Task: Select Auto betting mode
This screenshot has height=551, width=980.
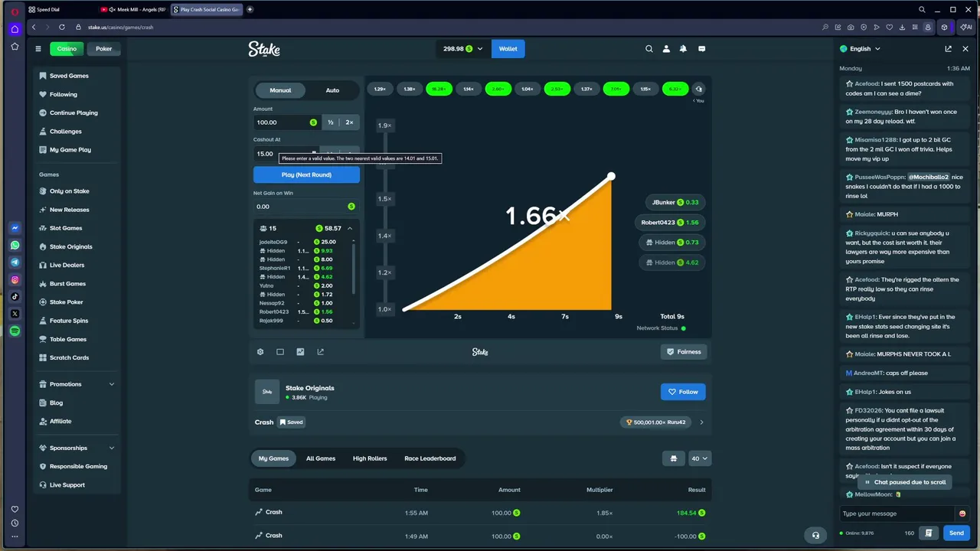Action: pyautogui.click(x=332, y=90)
